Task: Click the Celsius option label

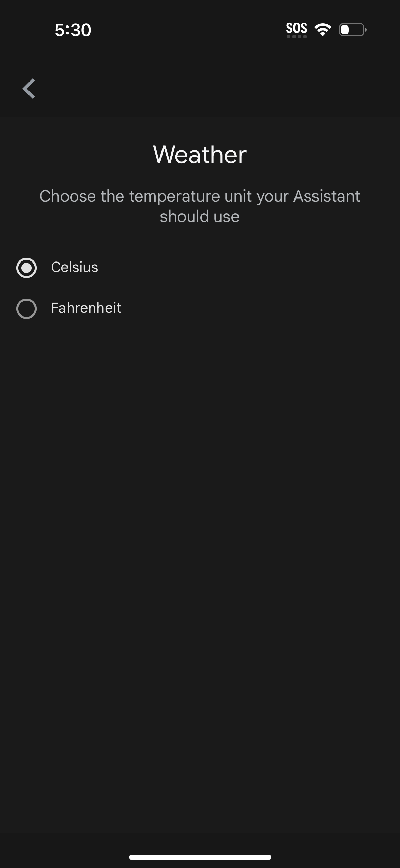Action: pyautogui.click(x=74, y=268)
